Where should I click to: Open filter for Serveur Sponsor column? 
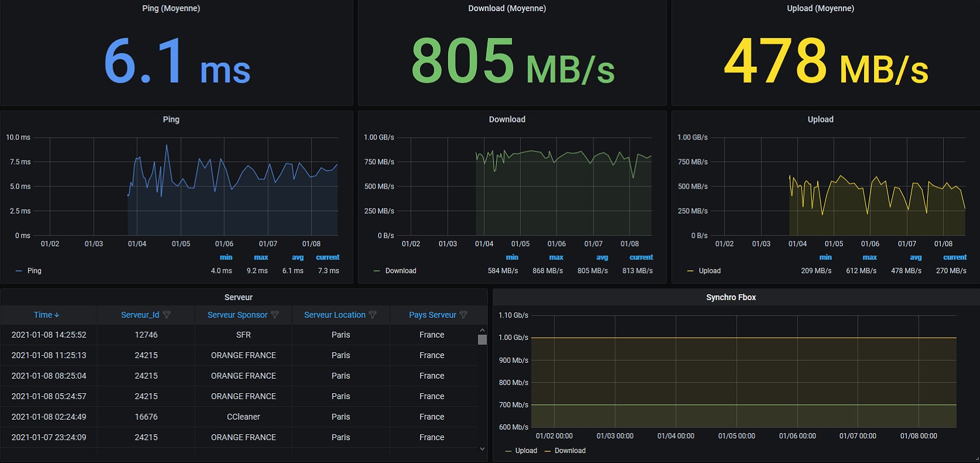pyautogui.click(x=275, y=315)
